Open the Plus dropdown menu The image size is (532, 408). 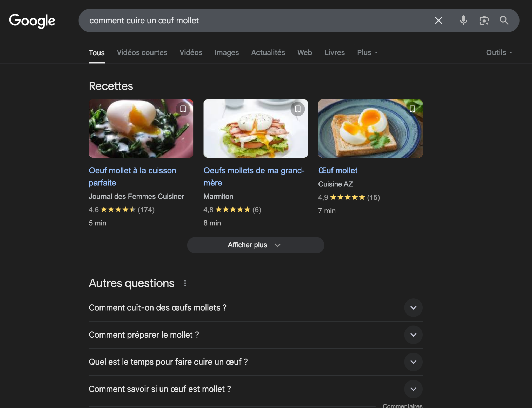tap(367, 53)
